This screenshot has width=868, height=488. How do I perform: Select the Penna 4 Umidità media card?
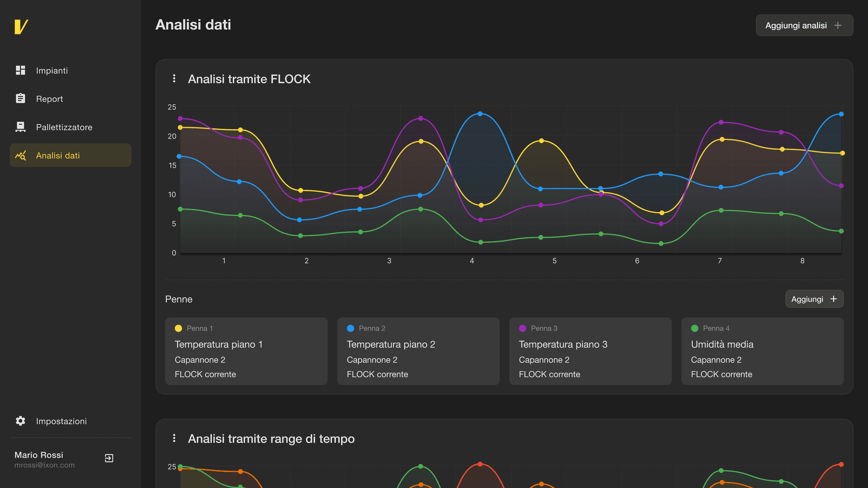coord(762,351)
